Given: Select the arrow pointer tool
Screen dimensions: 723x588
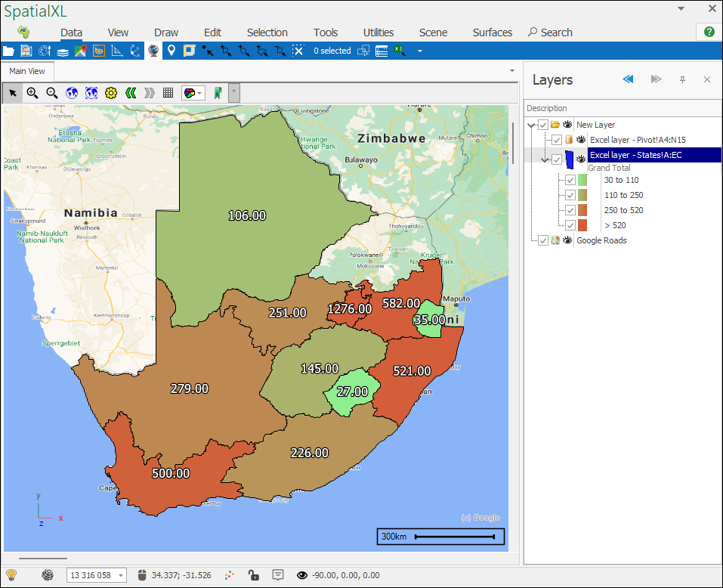Looking at the screenshot, I should (13, 93).
